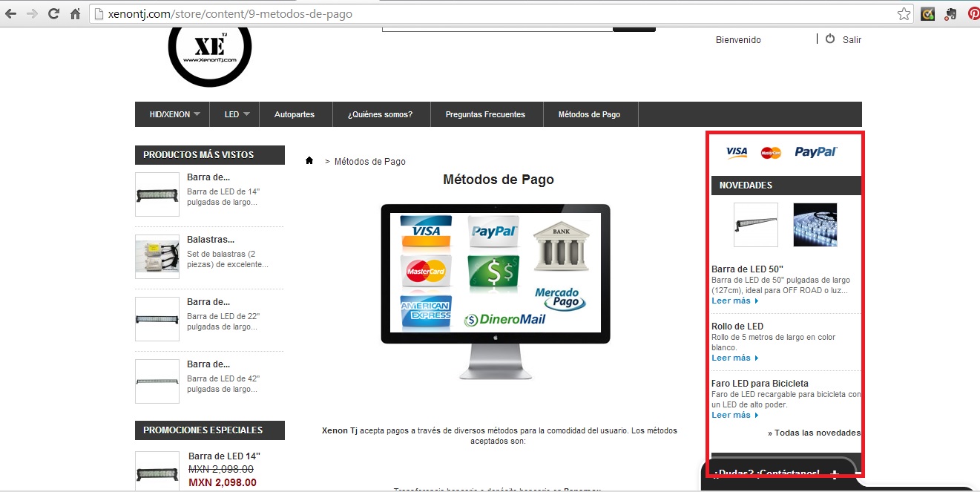Image resolution: width=980 pixels, height=492 pixels.
Task: Expand the chat widget plus icon
Action: (835, 473)
